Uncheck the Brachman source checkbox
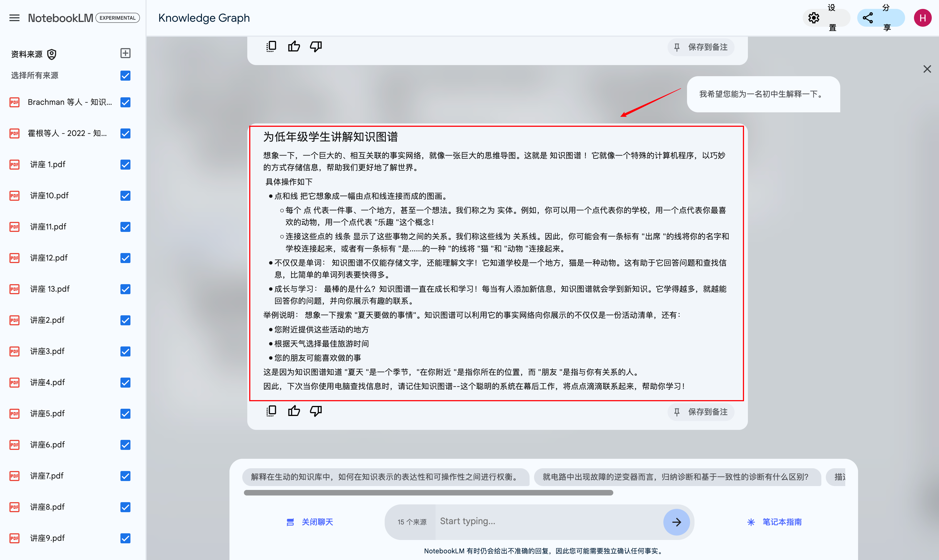Screen dimensions: 939x560 125,102
